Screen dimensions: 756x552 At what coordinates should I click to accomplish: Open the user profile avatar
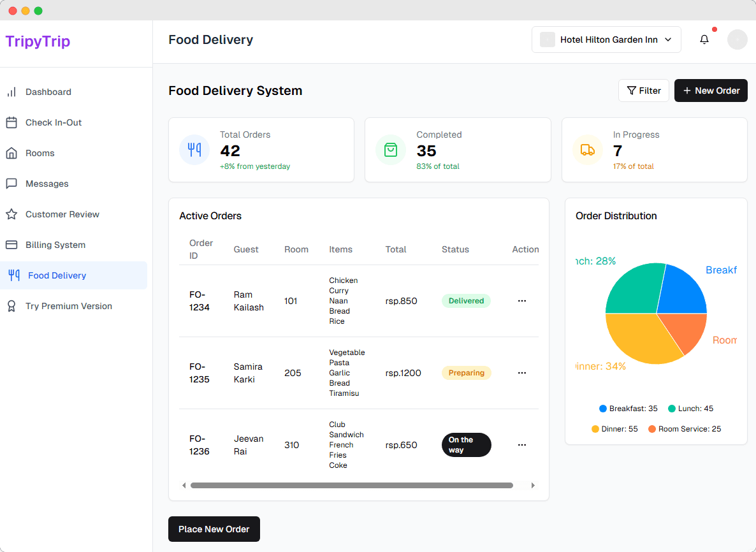pos(737,40)
